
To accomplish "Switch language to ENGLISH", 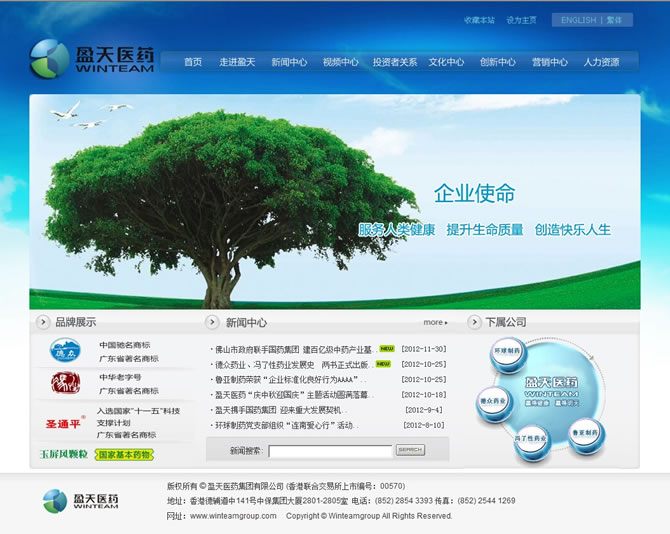I will tap(578, 20).
